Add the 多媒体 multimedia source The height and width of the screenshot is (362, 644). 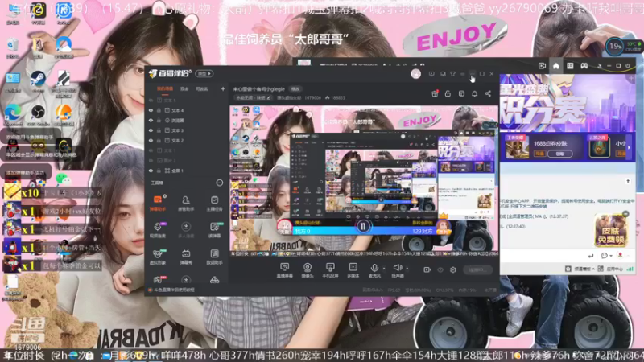coord(353,270)
